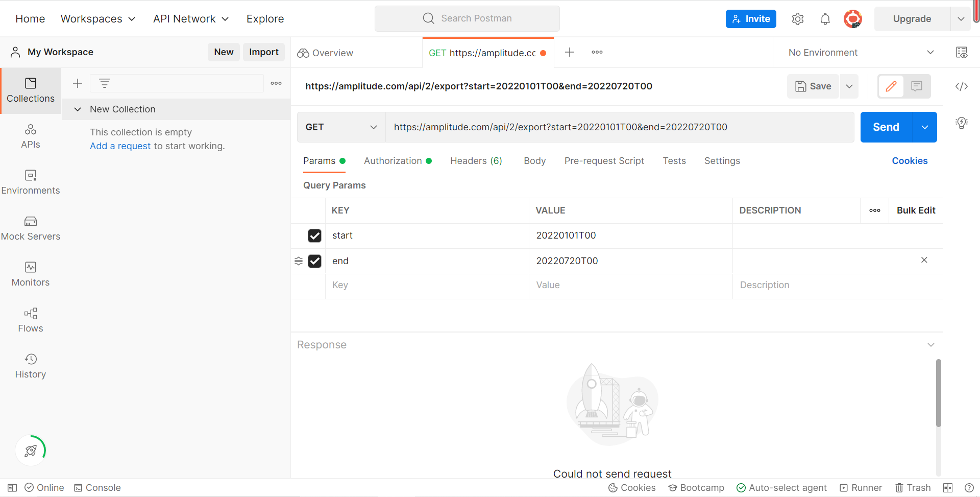This screenshot has height=497, width=980.
Task: Open the Monitors sidebar panel
Action: 31,274
